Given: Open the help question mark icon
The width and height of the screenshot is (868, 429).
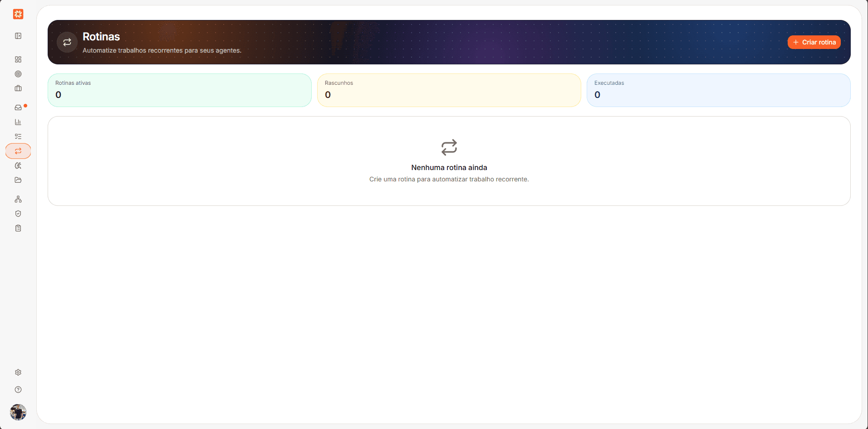Looking at the screenshot, I should tap(18, 390).
